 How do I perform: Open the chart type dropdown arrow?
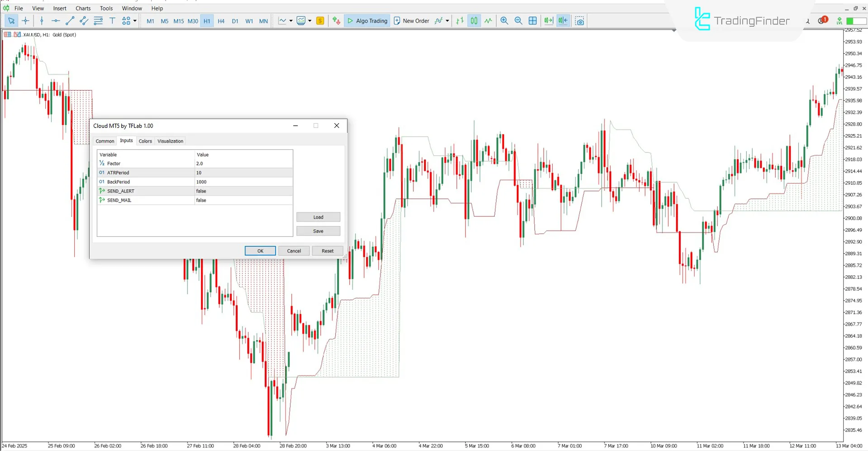pyautogui.click(x=291, y=21)
